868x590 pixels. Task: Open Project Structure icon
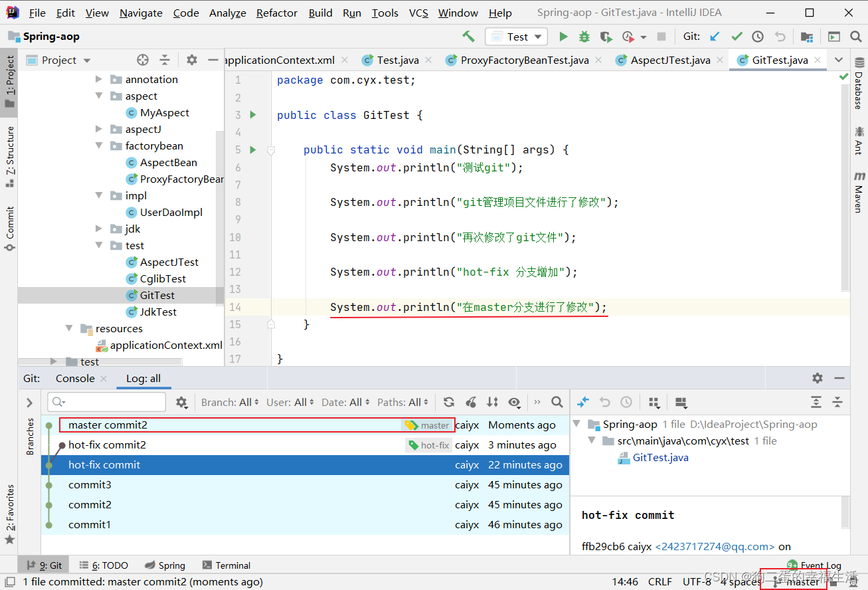tap(806, 37)
